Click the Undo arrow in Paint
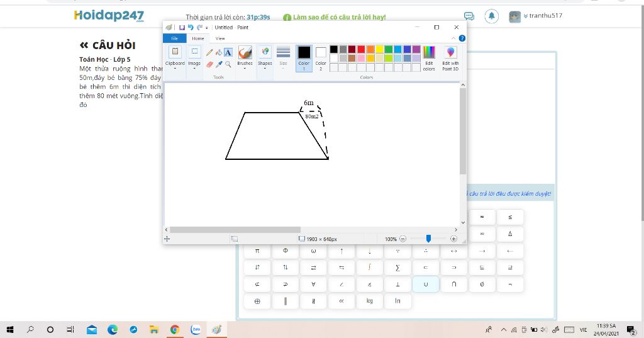 tap(191, 28)
